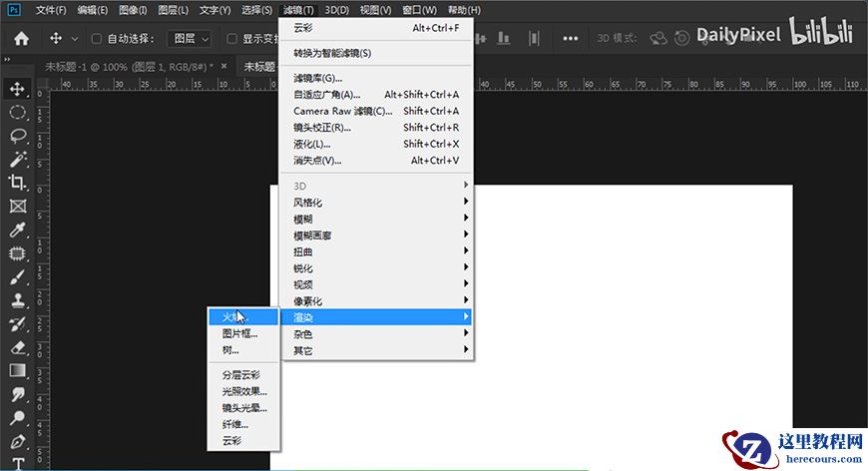
Task: Expand the 3D filter submenu
Action: [376, 186]
